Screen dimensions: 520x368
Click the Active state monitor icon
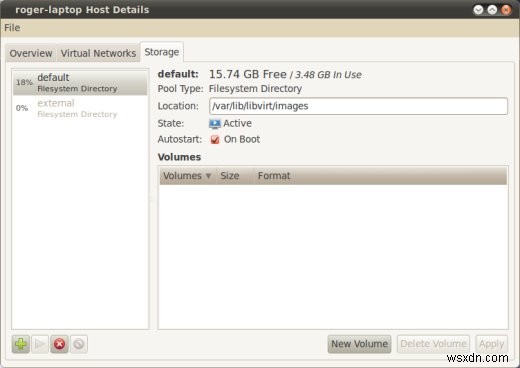pos(215,123)
